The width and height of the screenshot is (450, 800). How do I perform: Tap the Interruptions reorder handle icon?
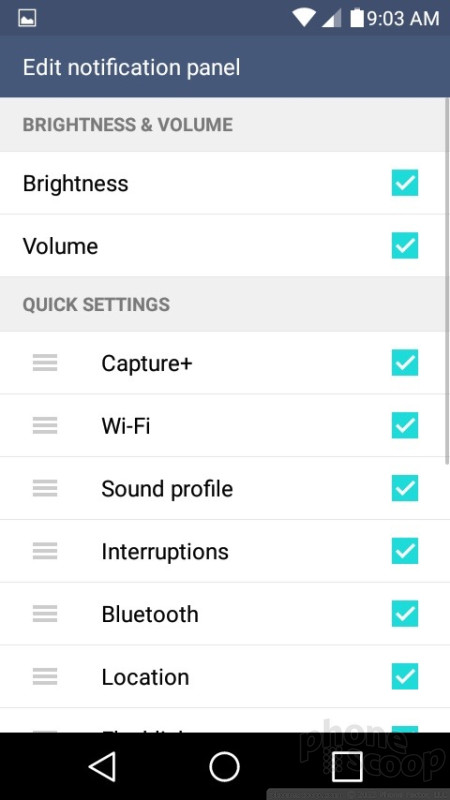click(45, 551)
